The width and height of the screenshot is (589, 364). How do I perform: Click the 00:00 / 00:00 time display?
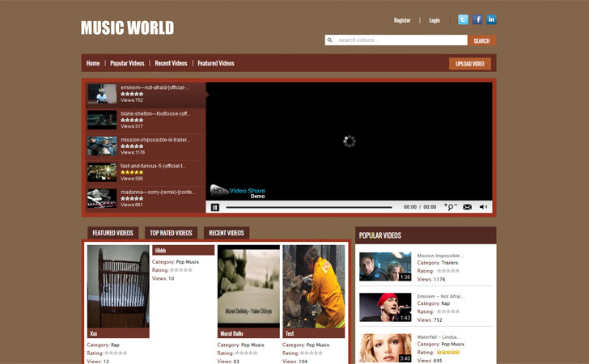click(x=420, y=207)
